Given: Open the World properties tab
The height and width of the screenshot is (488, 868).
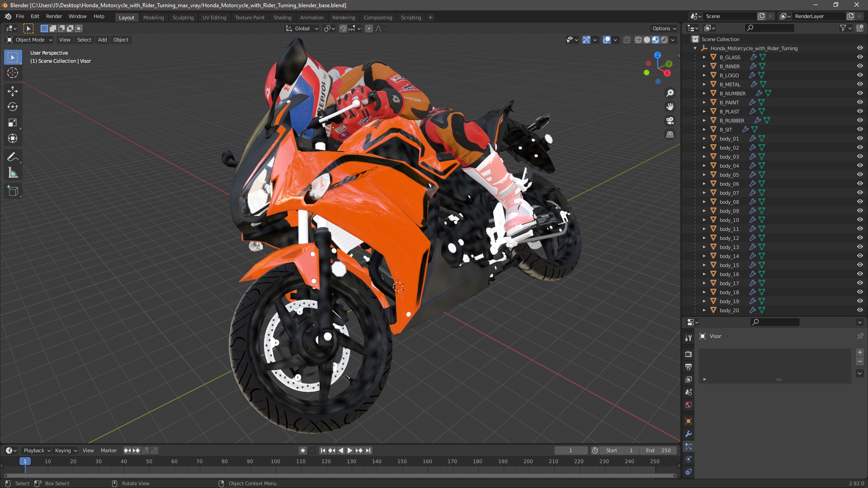Looking at the screenshot, I should click(689, 405).
